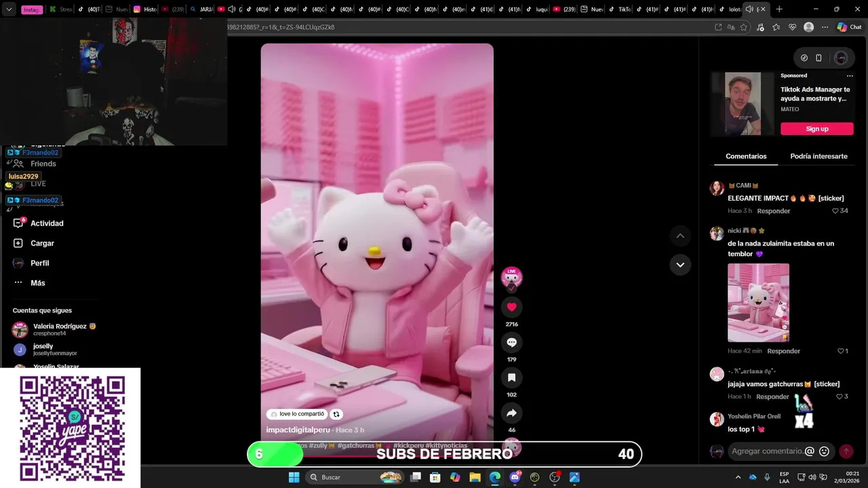Go to the previous video with up arrow

point(680,236)
